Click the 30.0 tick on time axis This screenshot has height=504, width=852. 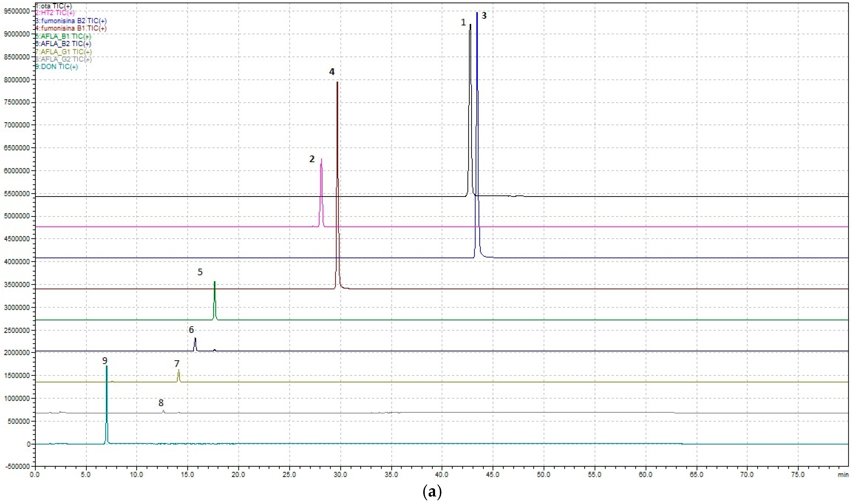coord(340,475)
